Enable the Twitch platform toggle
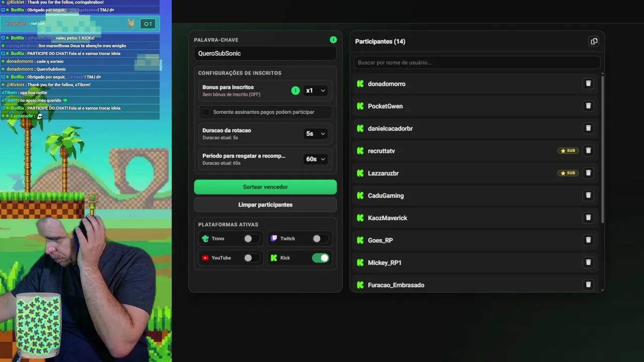This screenshot has height=362, width=644. pos(320,239)
